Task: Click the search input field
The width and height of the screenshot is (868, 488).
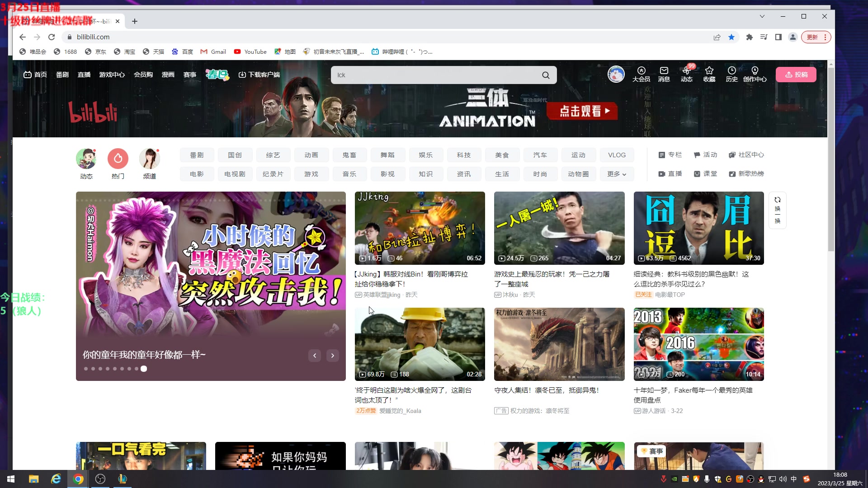Action: tap(434, 75)
